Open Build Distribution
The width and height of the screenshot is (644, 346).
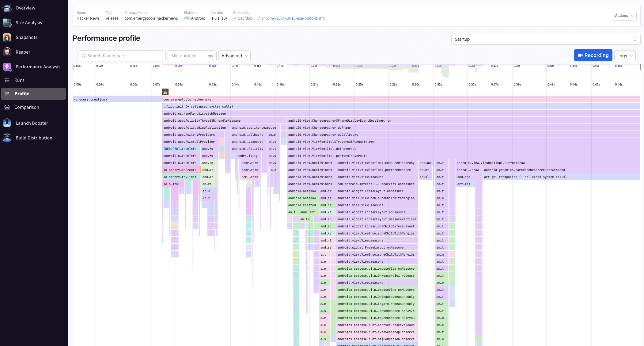tap(34, 138)
